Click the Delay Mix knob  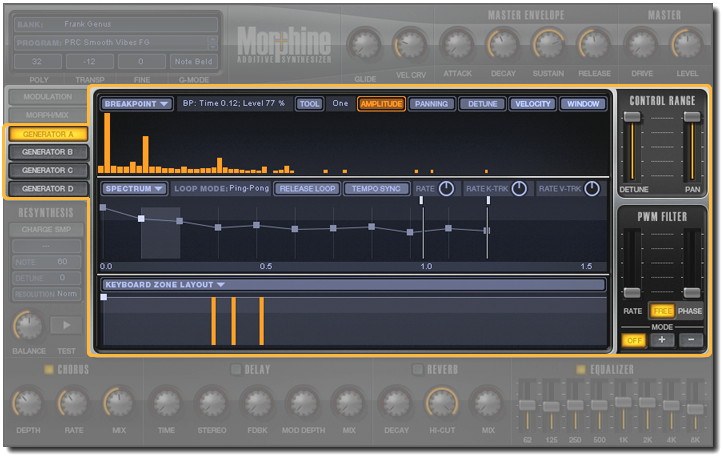(349, 403)
